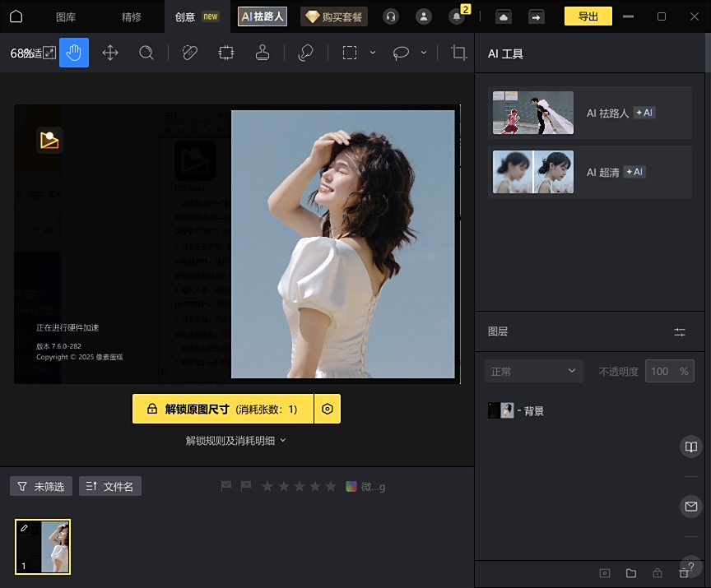Click the home icon
This screenshot has height=588, width=711.
click(16, 16)
